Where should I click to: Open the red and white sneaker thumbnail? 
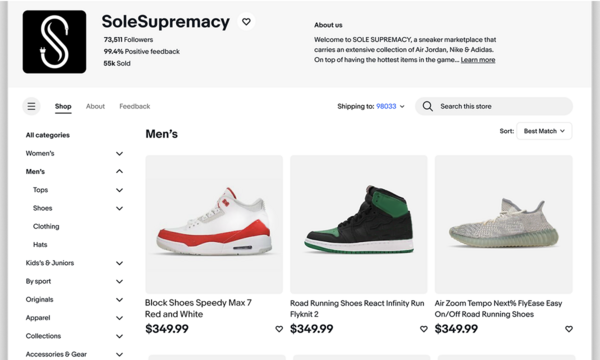pyautogui.click(x=214, y=224)
